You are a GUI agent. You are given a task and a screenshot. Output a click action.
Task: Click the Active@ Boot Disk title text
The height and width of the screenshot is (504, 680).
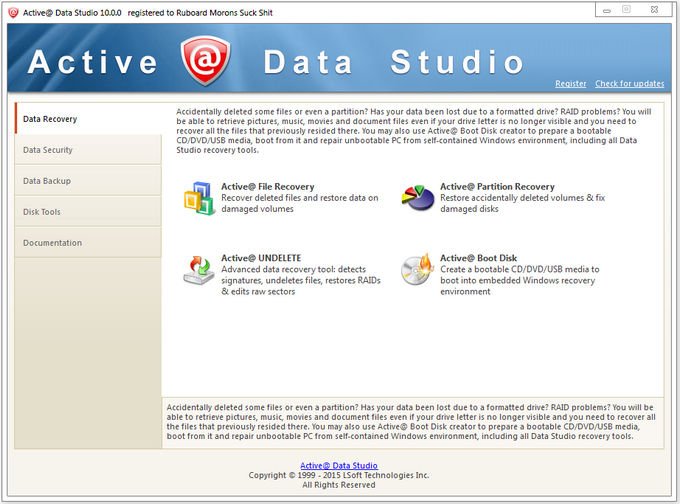(x=478, y=258)
